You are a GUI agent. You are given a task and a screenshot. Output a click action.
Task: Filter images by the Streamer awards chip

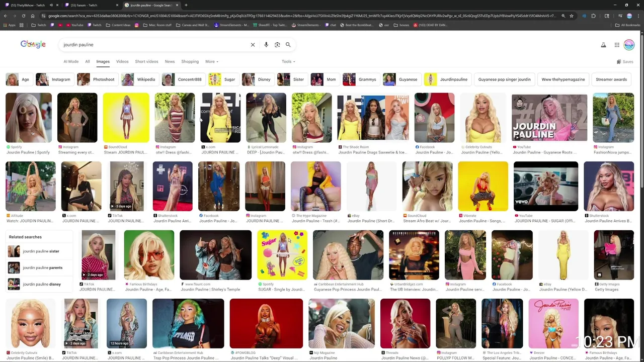coord(611,79)
